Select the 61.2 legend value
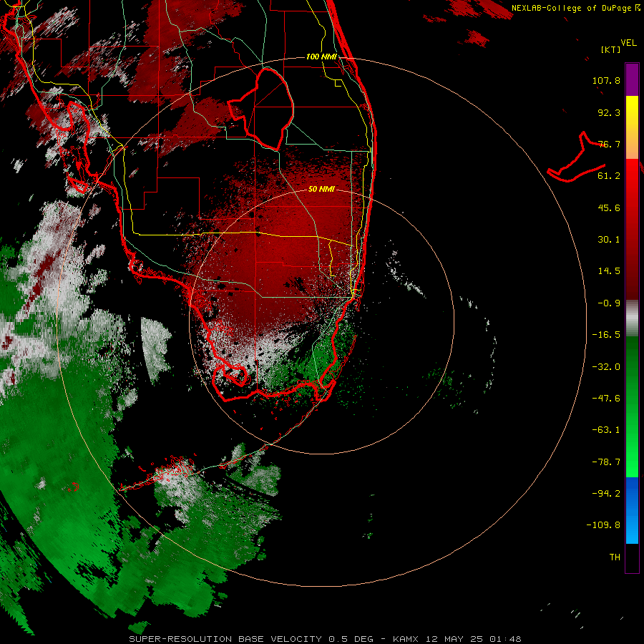This screenshot has height=644, width=644. (609, 176)
